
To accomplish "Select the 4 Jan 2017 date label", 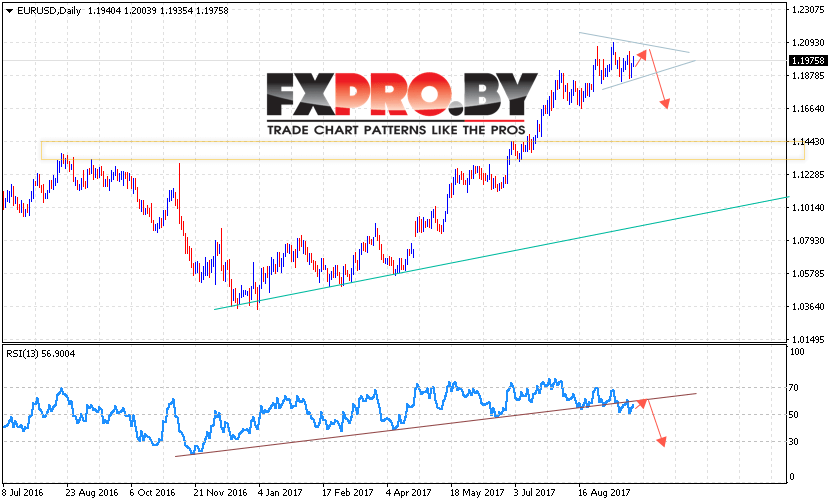I will (x=280, y=492).
